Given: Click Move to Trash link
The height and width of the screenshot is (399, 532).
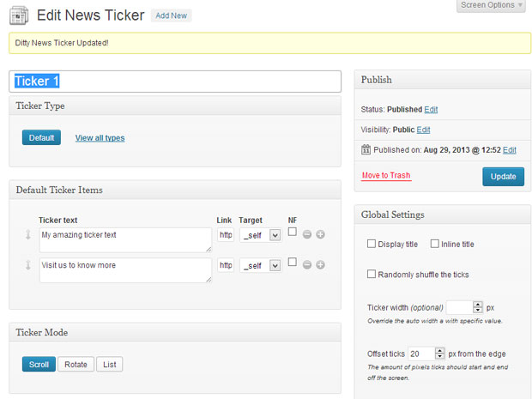Looking at the screenshot, I should [x=386, y=175].
